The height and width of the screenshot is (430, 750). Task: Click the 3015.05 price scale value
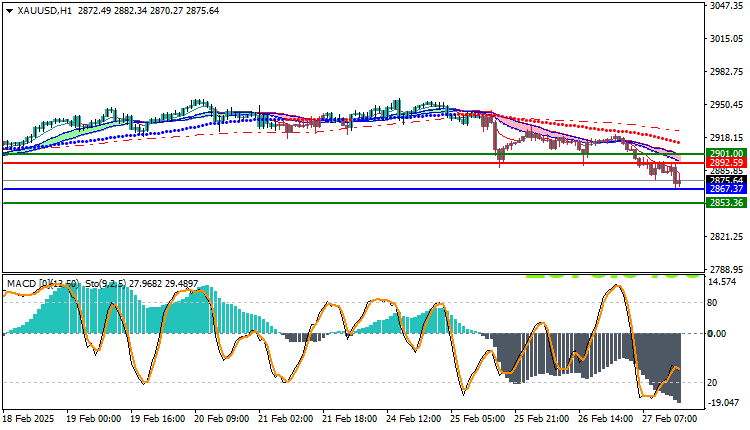726,38
